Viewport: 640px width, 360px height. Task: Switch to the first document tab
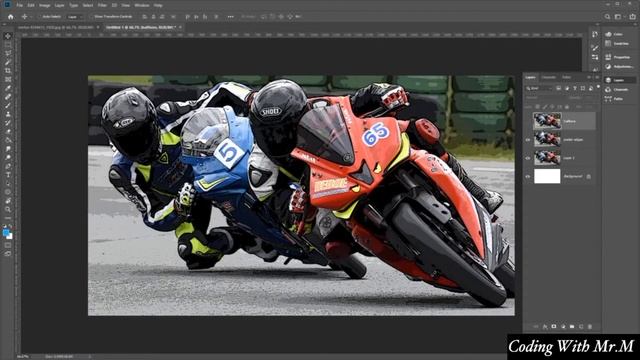click(56, 27)
